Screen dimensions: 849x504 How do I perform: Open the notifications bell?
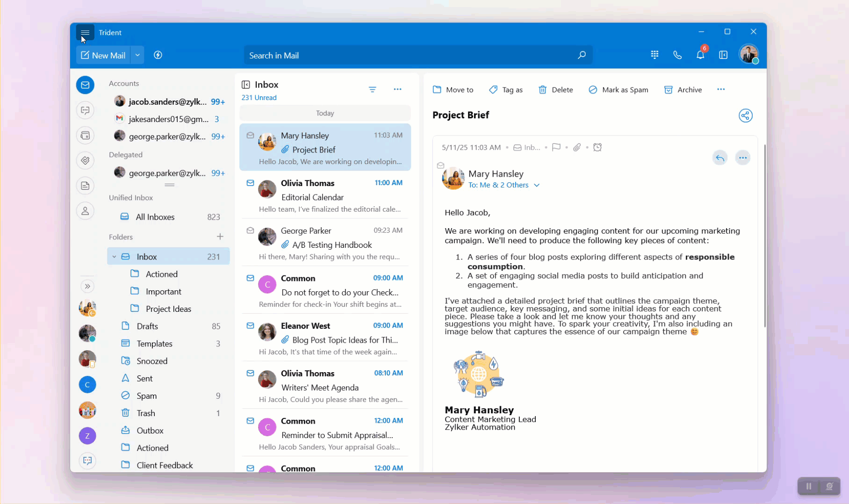[x=700, y=55]
